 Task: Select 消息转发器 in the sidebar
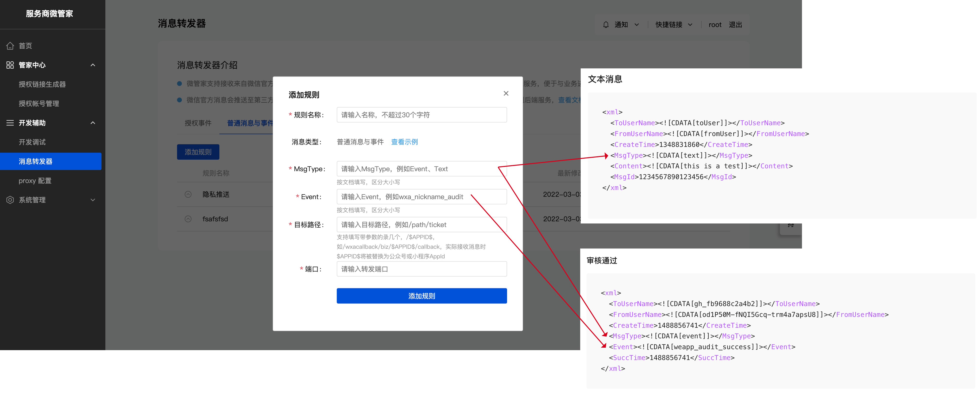pyautogui.click(x=51, y=162)
